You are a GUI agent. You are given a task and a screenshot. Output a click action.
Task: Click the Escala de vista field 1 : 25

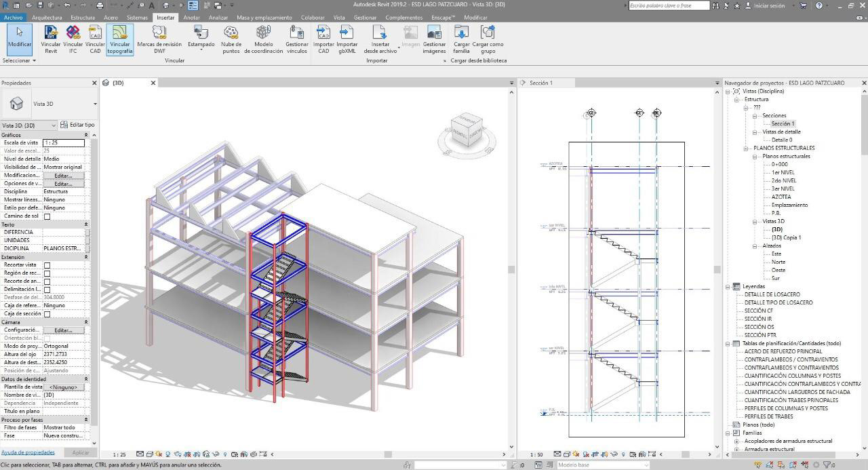[x=64, y=143]
